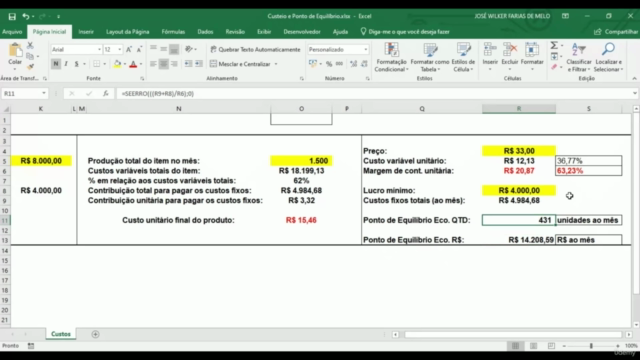Select cell O5 showing 1.500
This screenshot has height=360, width=640.
click(x=301, y=161)
